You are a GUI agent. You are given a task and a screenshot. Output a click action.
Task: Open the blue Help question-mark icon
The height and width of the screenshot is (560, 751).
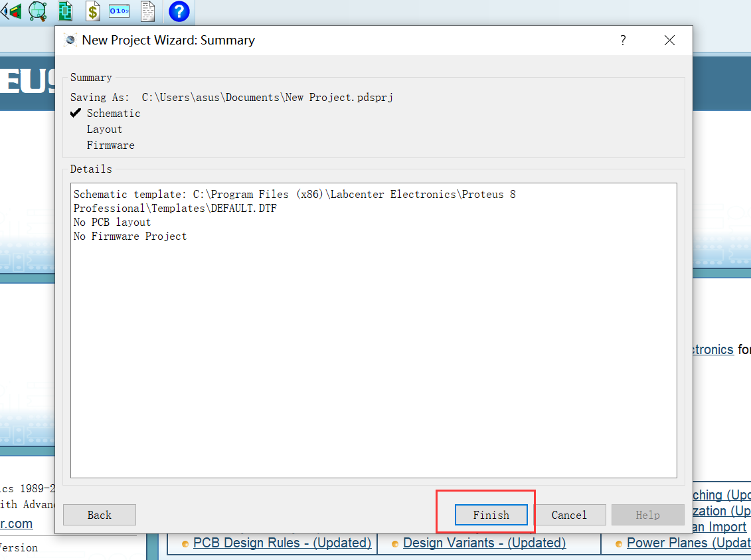[x=179, y=11]
